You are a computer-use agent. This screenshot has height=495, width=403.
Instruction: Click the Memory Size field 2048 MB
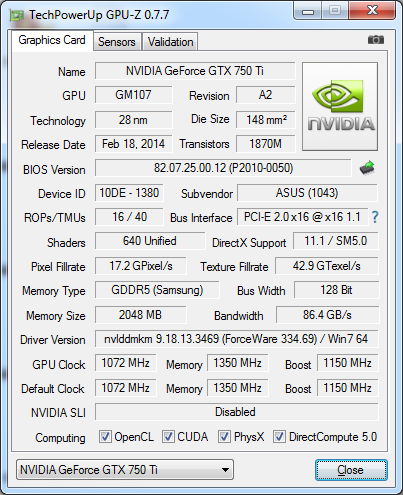(140, 315)
